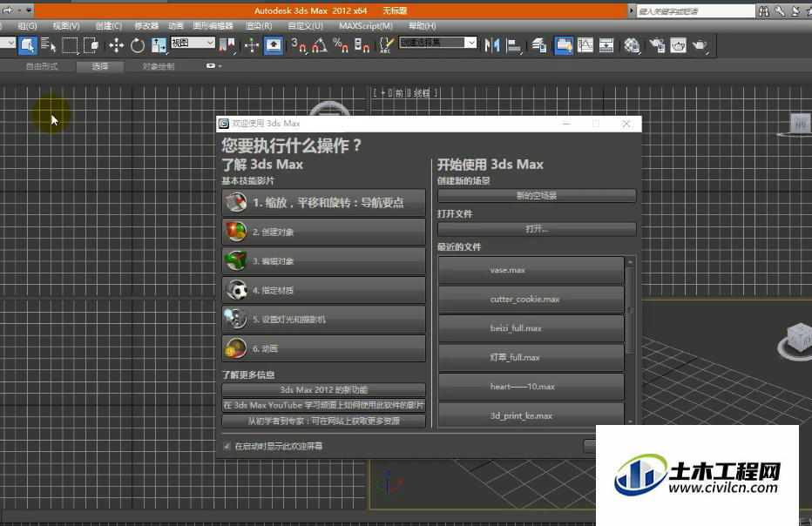
Task: Toggle Angle Snap
Action: click(x=320, y=45)
